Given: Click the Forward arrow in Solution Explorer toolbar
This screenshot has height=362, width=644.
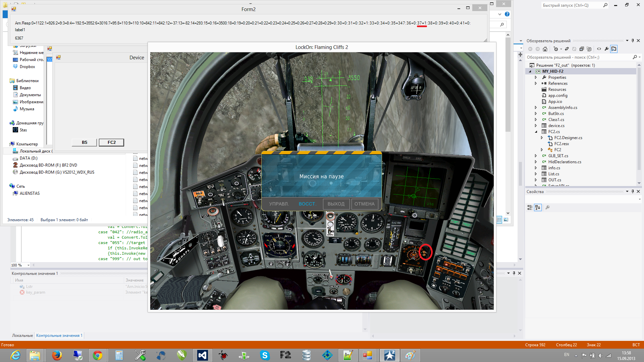Looking at the screenshot, I should pos(538,49).
